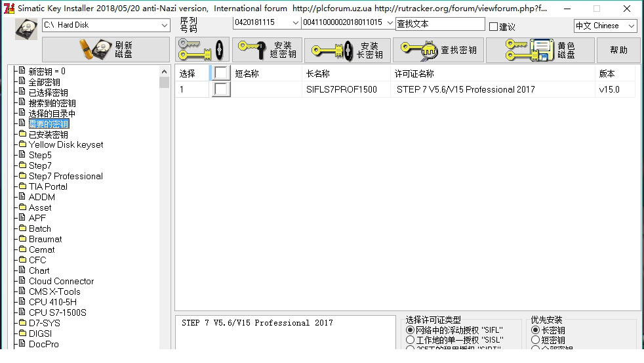
Task: Select Step5 tree item
Action: click(40, 156)
